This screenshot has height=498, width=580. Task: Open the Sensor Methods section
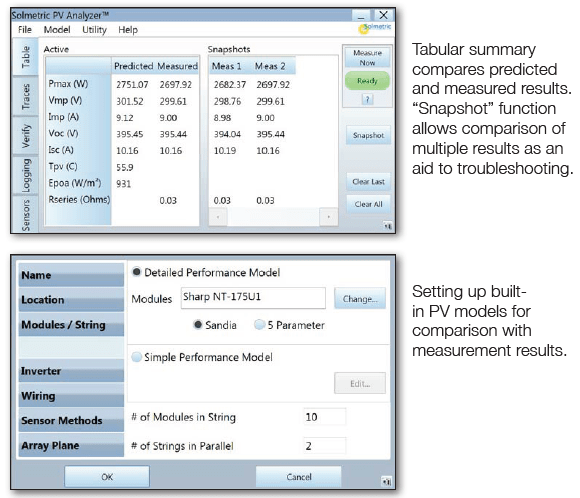coord(71,420)
